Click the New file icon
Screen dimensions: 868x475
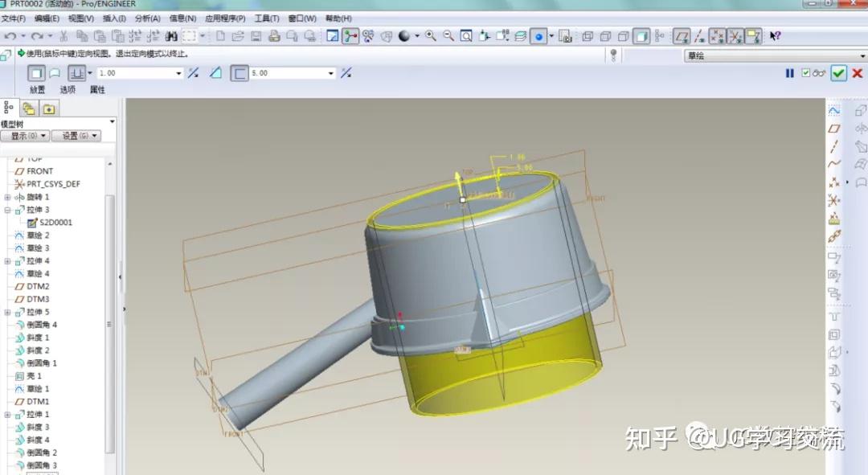220,36
